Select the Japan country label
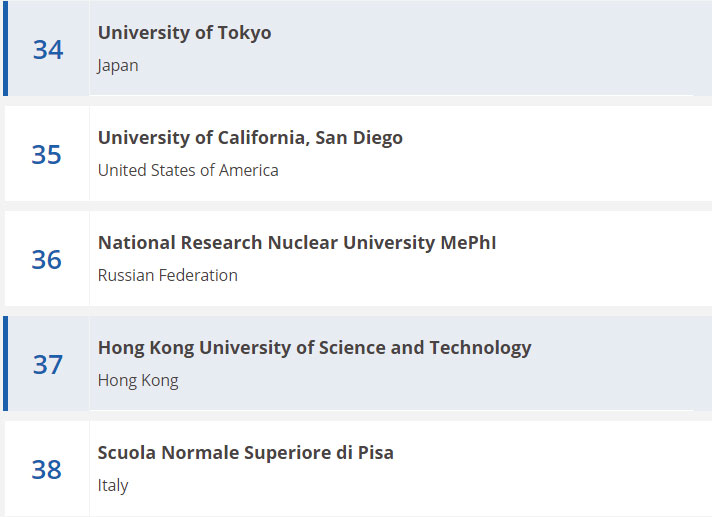Screen dimensions: 712x517 118,66
